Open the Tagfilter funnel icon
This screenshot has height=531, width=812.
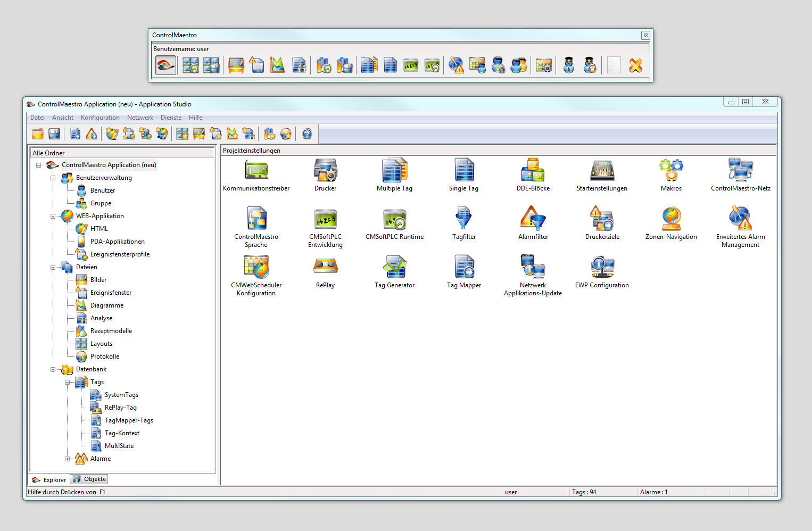[464, 219]
